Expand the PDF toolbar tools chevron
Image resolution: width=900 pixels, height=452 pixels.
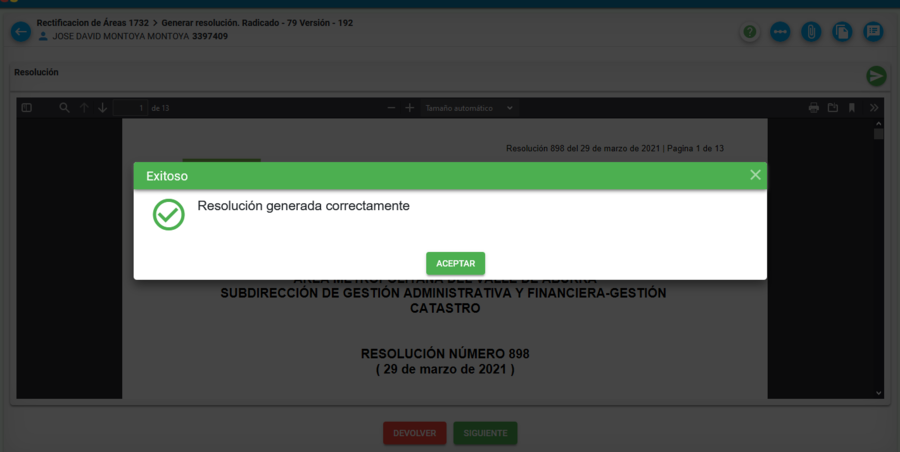[873, 108]
